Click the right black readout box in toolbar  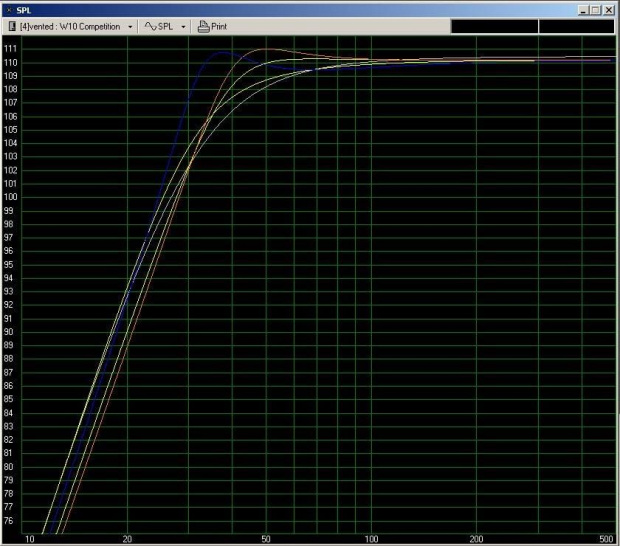(x=577, y=26)
